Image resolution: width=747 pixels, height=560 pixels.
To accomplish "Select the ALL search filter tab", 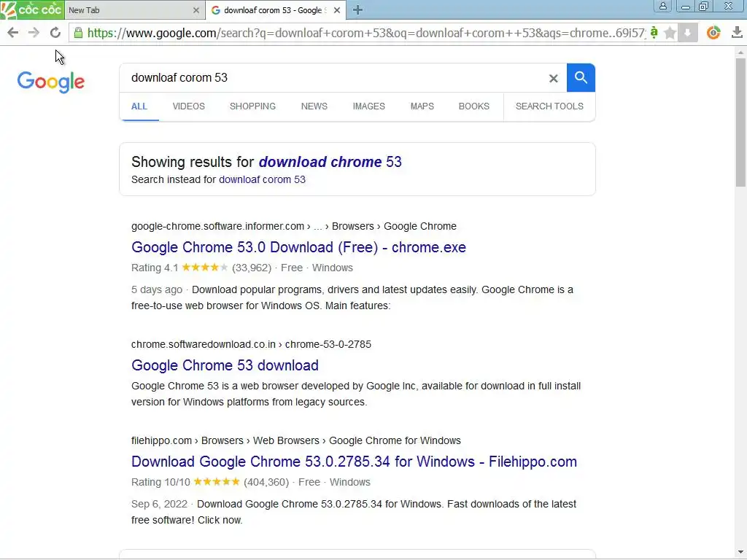I will click(x=139, y=106).
